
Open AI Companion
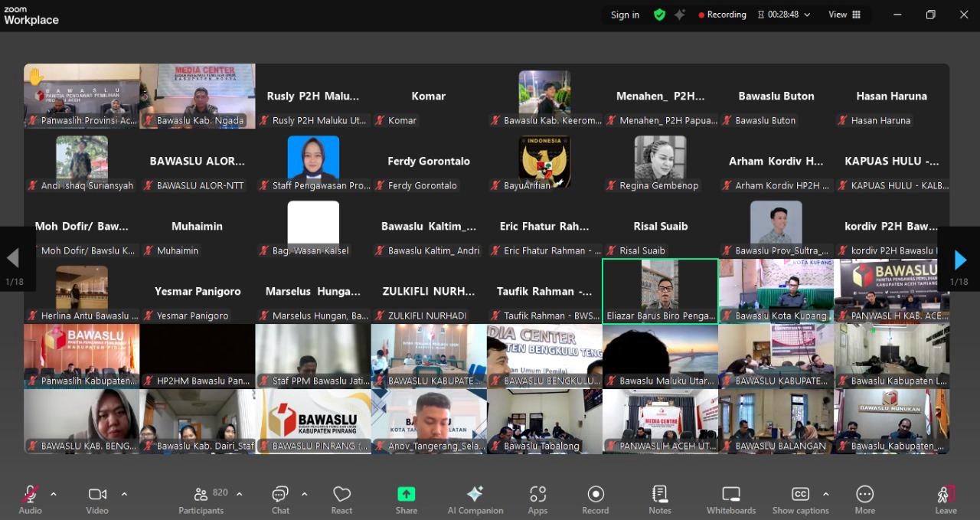(x=475, y=499)
